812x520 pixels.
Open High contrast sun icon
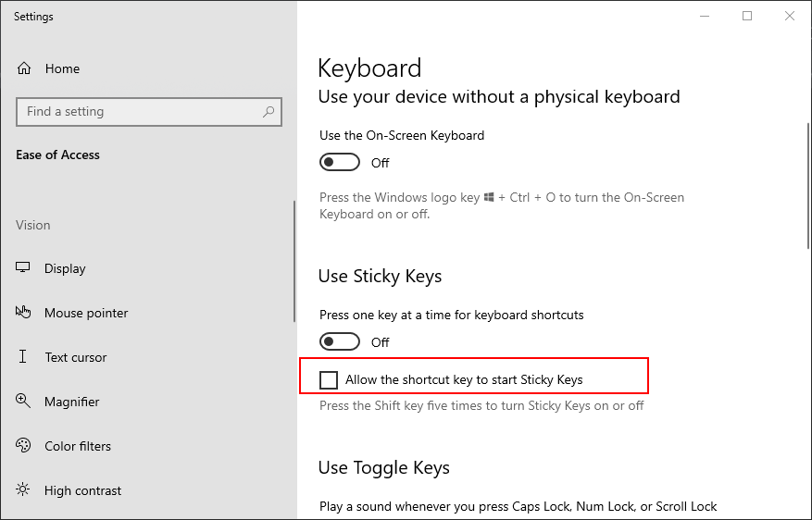pos(23,489)
